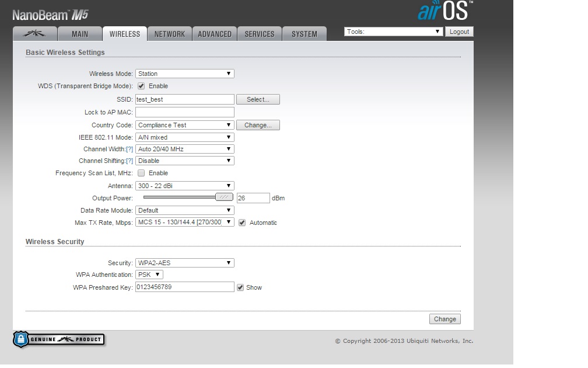Click the WPA Preshared Key field
Screen dimensions: 588x368
coord(184,287)
